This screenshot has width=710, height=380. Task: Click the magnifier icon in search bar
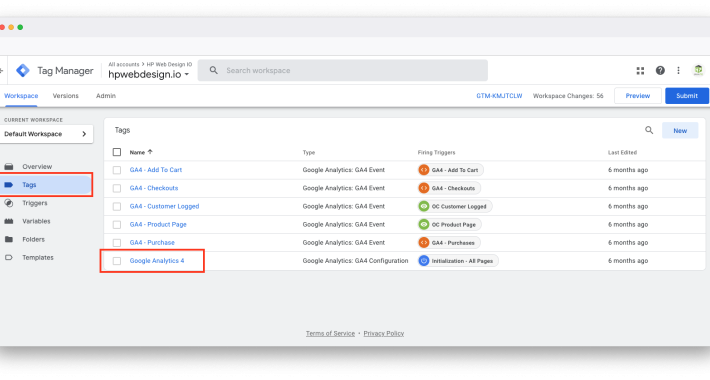click(214, 70)
